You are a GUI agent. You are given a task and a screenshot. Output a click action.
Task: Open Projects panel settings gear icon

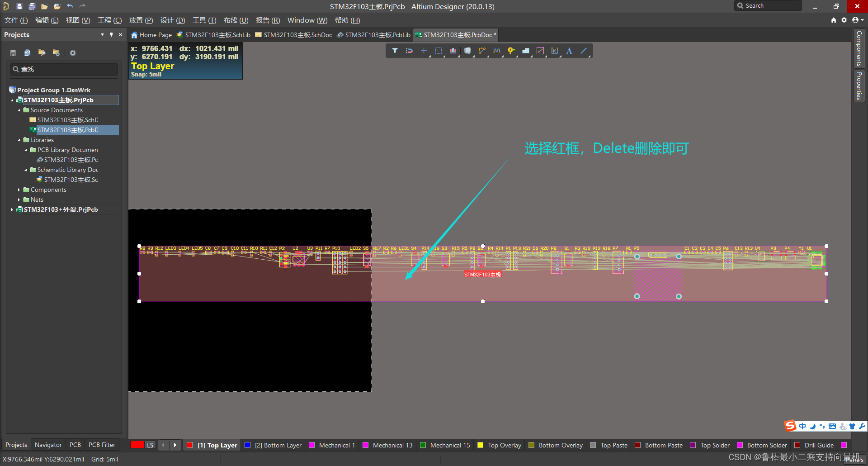[x=73, y=53]
